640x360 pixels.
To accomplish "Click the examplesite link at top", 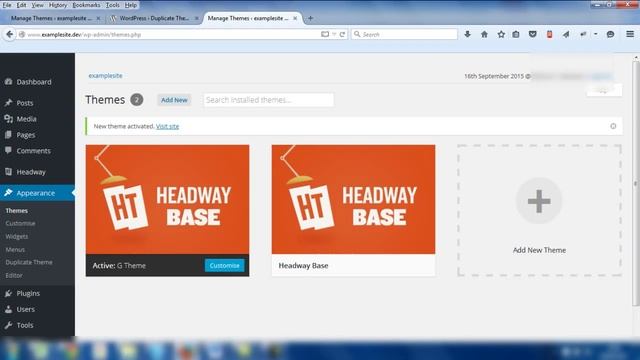I will coord(105,76).
